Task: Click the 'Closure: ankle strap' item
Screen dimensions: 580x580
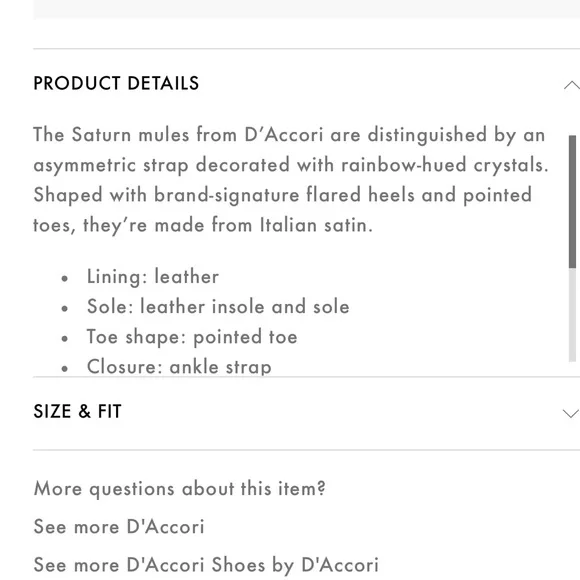Action: (x=179, y=367)
